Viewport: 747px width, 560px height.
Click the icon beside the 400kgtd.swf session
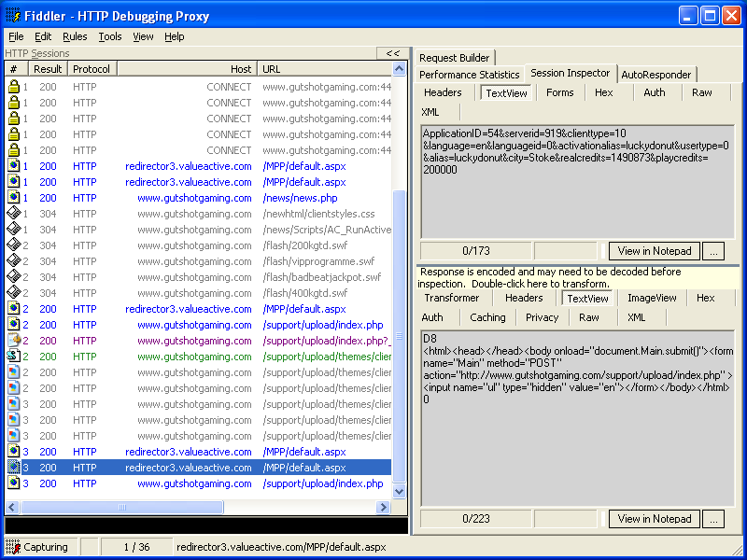point(14,293)
